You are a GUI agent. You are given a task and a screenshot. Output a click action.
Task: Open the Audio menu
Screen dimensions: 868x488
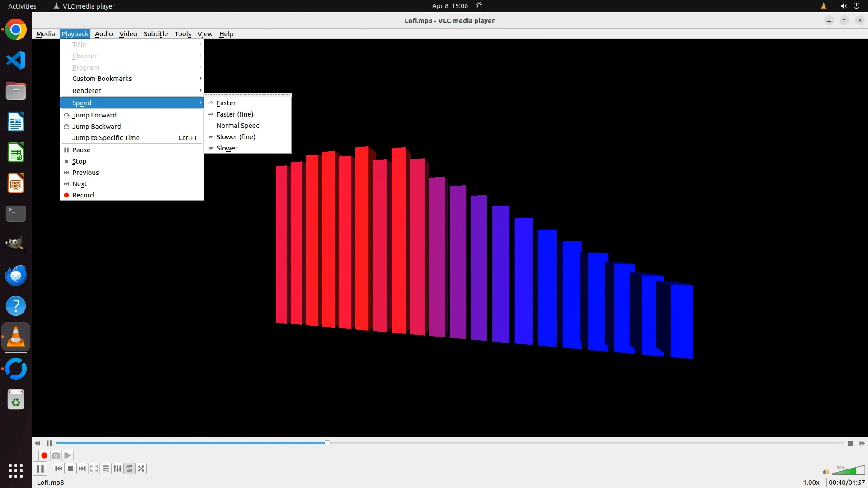[104, 34]
